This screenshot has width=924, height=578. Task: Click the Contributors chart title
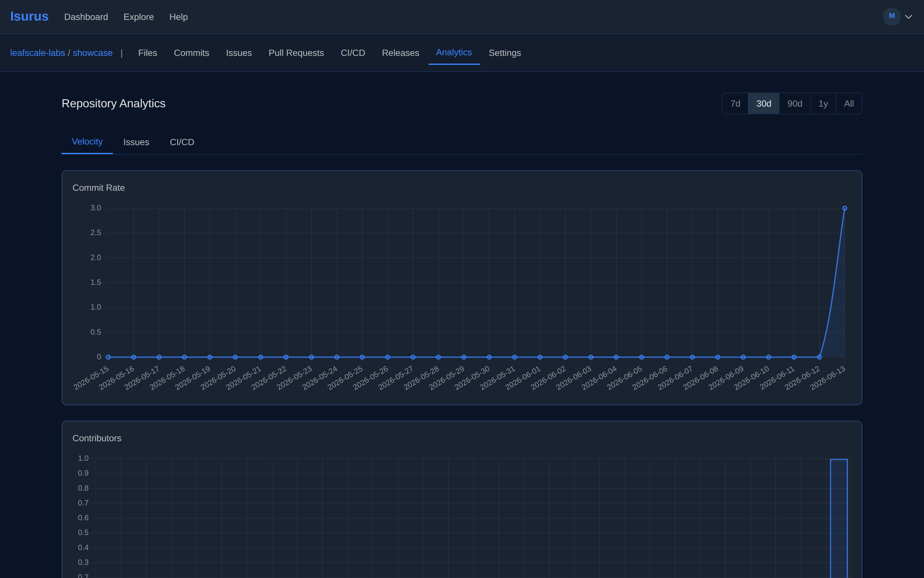pos(97,438)
